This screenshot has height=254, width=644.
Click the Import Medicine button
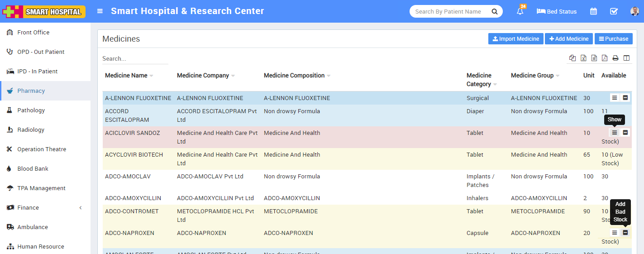click(x=515, y=39)
